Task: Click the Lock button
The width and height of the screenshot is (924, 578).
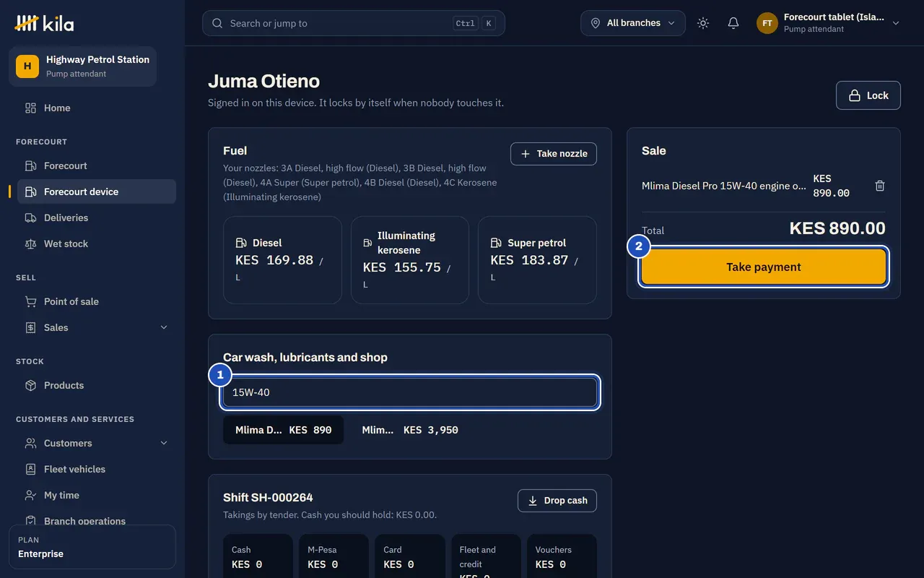Action: 868,95
